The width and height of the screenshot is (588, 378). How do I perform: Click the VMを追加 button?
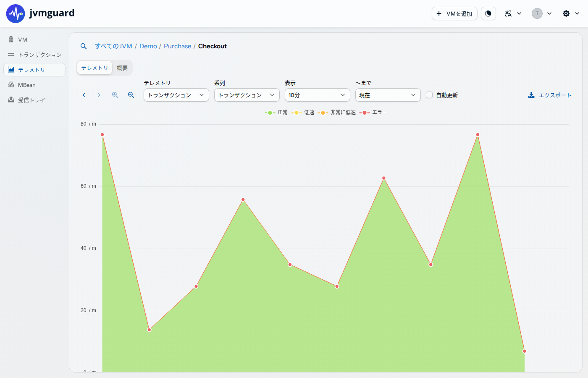[454, 13]
